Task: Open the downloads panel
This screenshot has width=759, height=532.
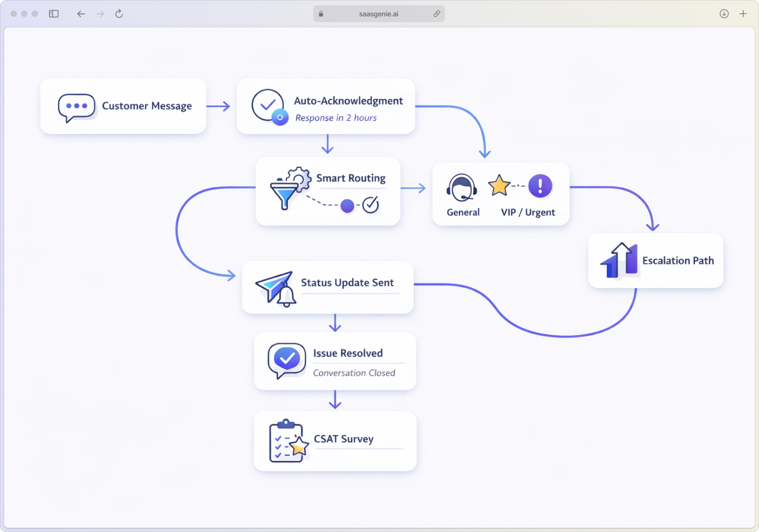Action: pyautogui.click(x=724, y=14)
